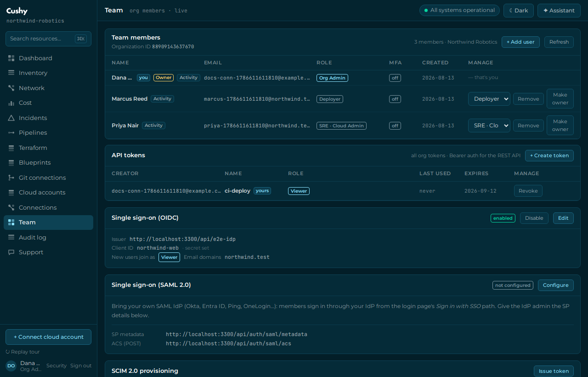Refresh the team members list
588x377 pixels.
(559, 42)
